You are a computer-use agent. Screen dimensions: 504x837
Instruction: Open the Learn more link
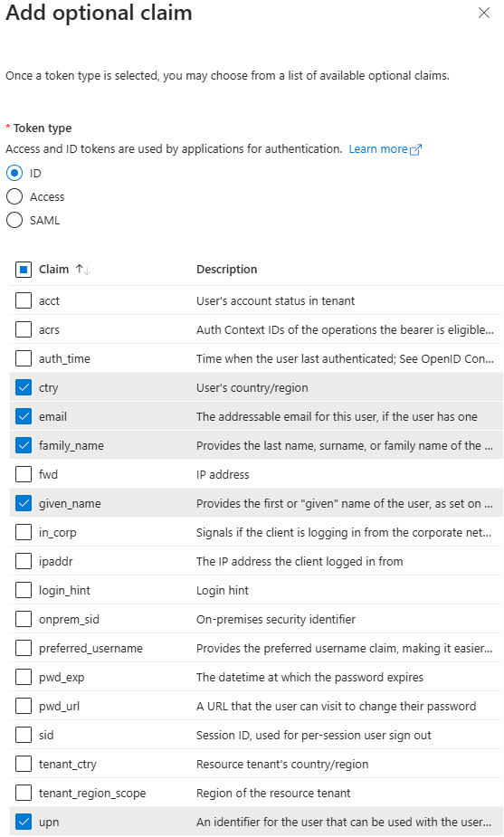click(x=385, y=149)
